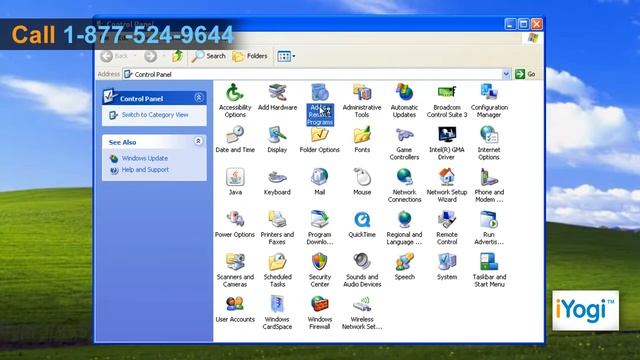This screenshot has height=360, width=640.
Task: Open Windows Update link
Action: 144,158
